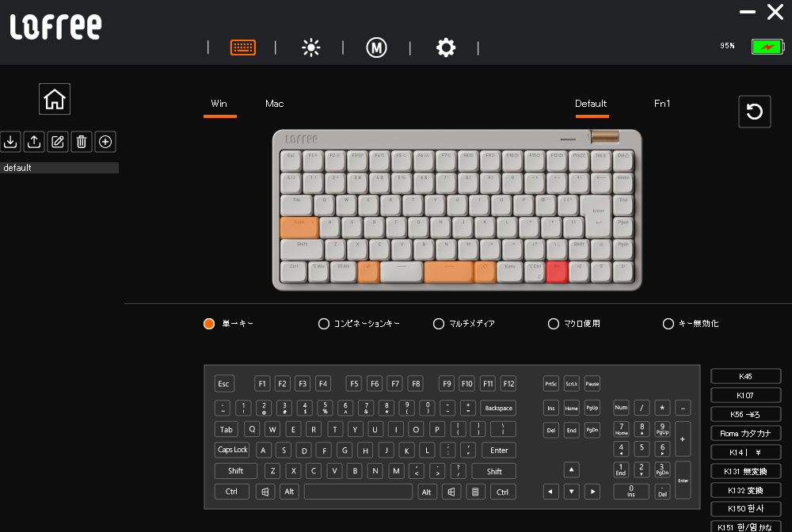792x532 pixels.
Task: Open the keyboard key mapping section
Action: 243,47
